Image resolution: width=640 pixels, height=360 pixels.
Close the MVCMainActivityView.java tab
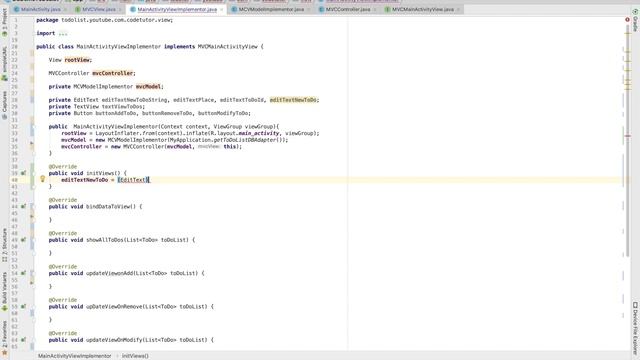click(458, 9)
